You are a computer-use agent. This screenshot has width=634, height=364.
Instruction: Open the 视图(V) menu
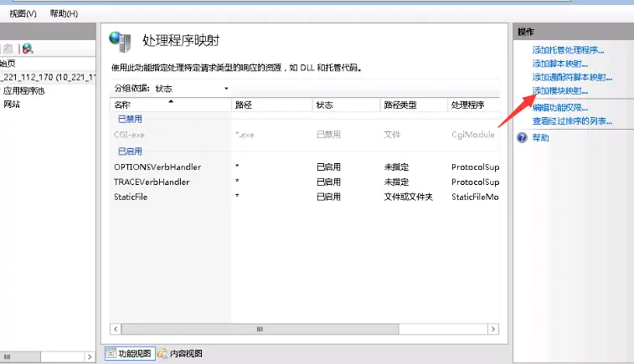click(23, 13)
